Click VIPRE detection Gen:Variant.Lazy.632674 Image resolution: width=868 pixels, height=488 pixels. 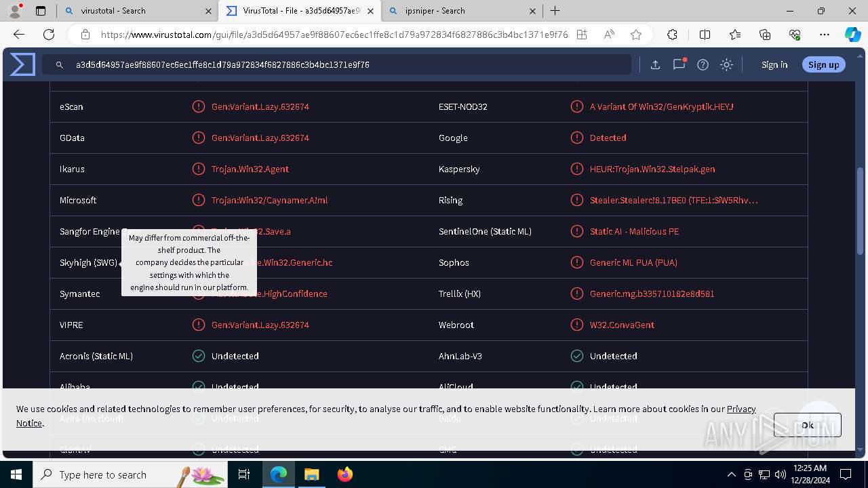pyautogui.click(x=260, y=325)
